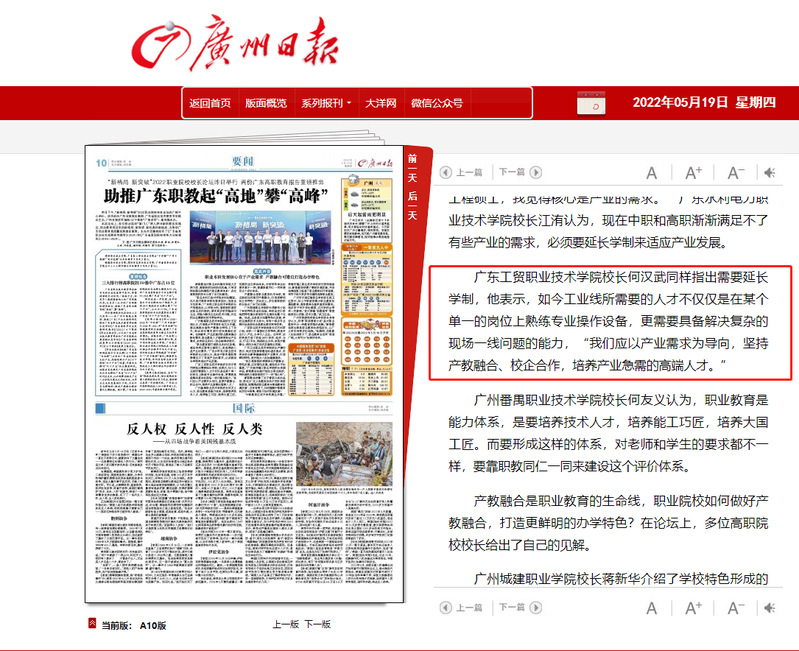The height and width of the screenshot is (651, 799).
Task: Go to previous day via 前一天 tab
Action: (x=411, y=168)
